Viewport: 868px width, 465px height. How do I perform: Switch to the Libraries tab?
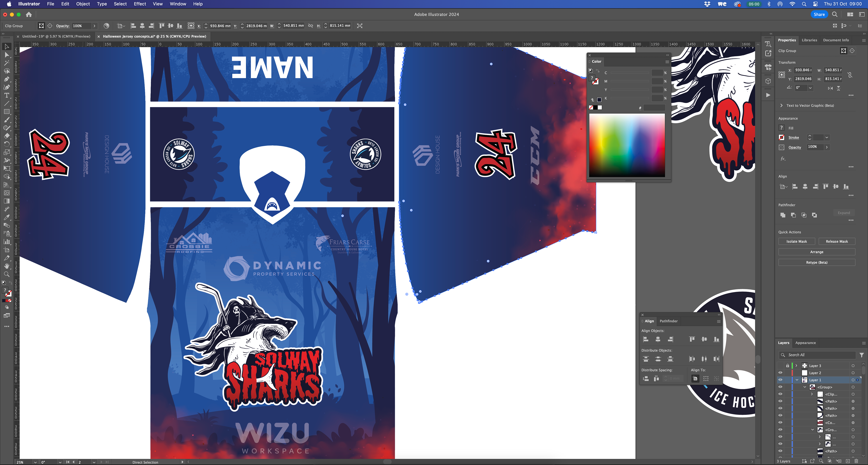coord(809,40)
